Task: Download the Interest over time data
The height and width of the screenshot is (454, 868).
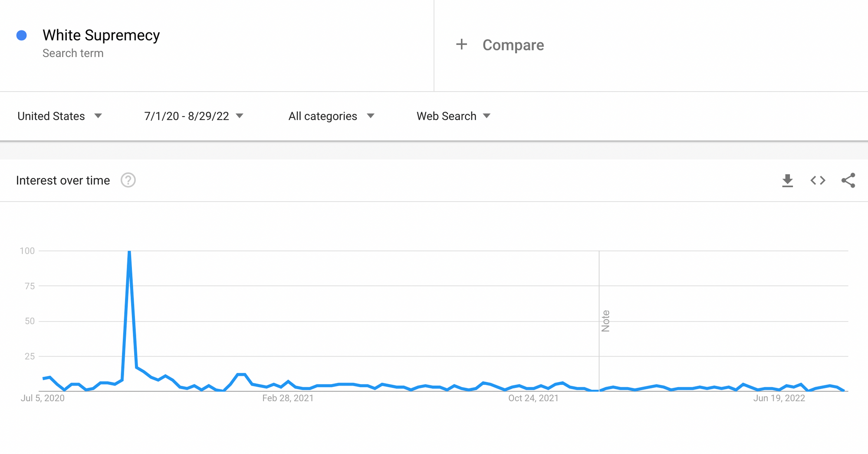Action: 787,180
